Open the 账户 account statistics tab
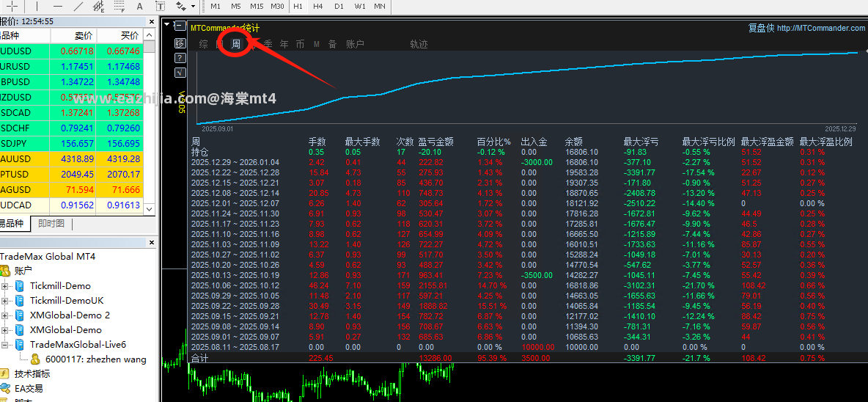The height and width of the screenshot is (402, 868). tap(355, 44)
